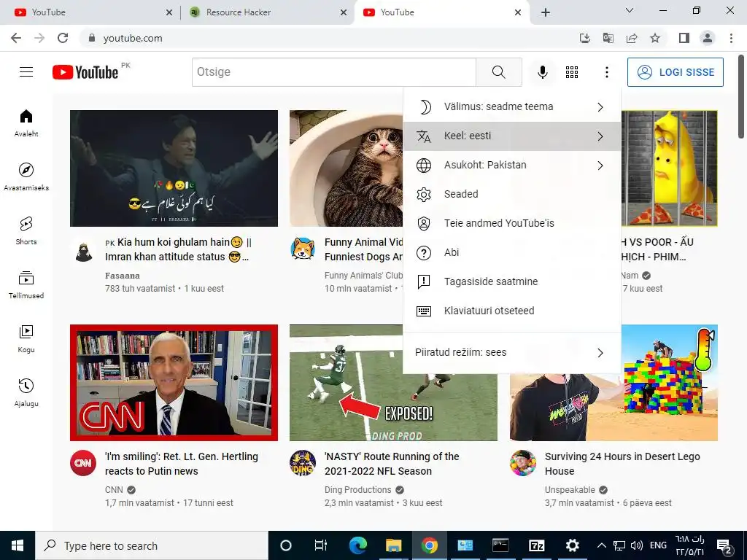Click the install app icon in address bar

(585, 38)
